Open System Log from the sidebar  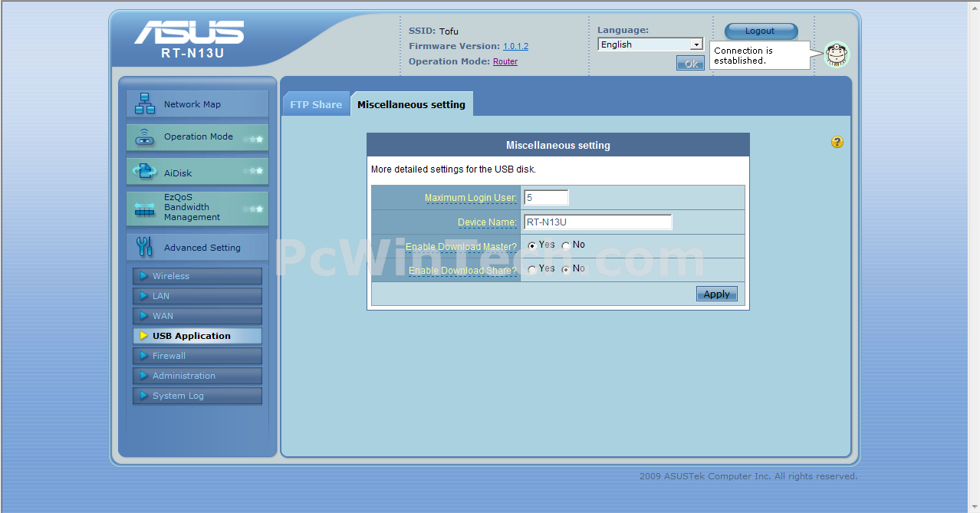(197, 396)
